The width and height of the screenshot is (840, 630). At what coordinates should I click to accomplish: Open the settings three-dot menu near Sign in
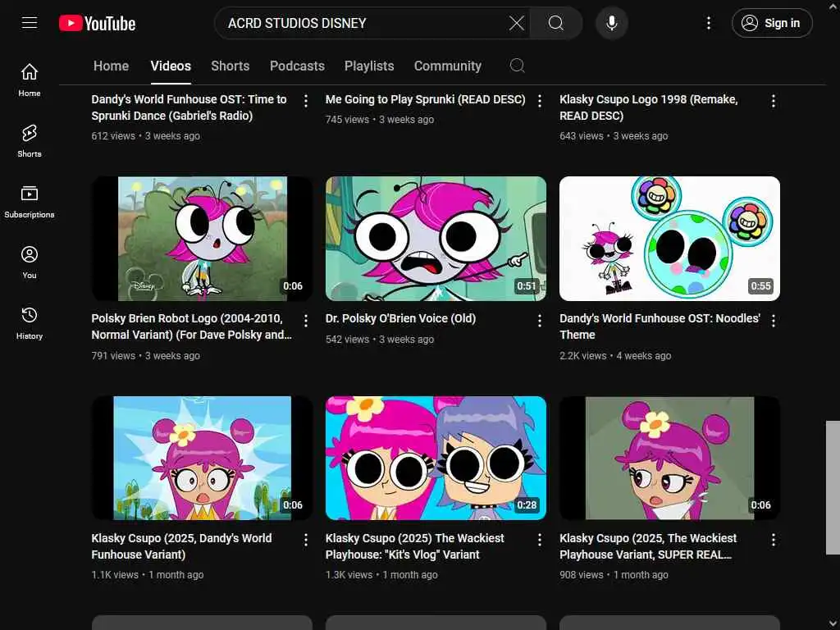[709, 23]
